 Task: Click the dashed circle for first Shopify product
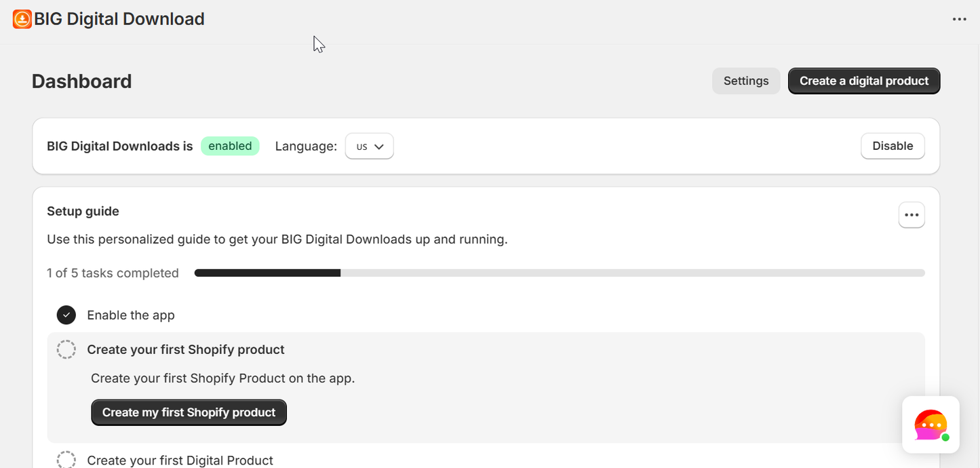click(66, 349)
